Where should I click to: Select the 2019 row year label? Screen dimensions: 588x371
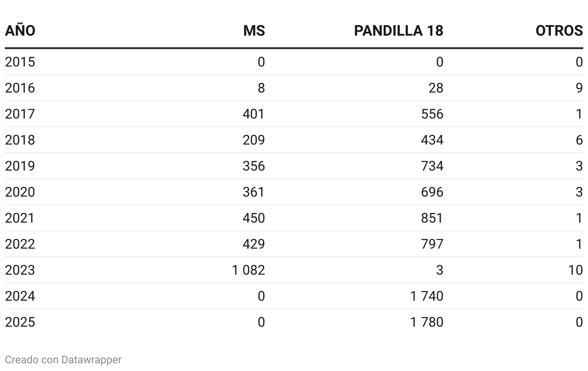pyautogui.click(x=20, y=166)
